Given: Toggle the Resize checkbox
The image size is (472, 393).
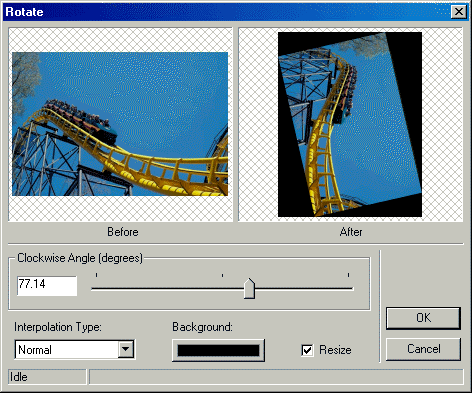Looking at the screenshot, I should (x=307, y=350).
